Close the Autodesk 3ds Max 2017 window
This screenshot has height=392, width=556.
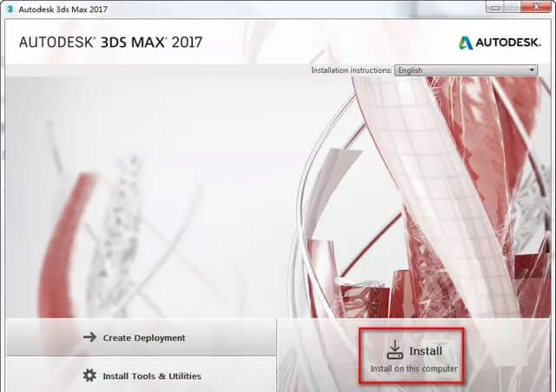(538, 6)
